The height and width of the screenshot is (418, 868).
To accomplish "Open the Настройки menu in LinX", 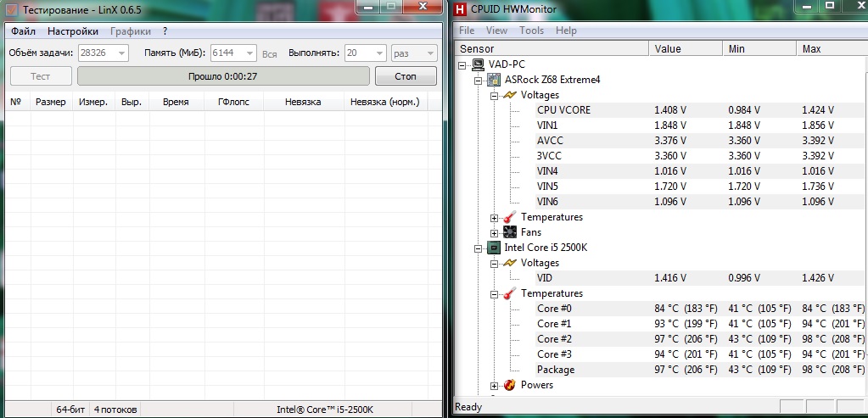I will click(73, 31).
